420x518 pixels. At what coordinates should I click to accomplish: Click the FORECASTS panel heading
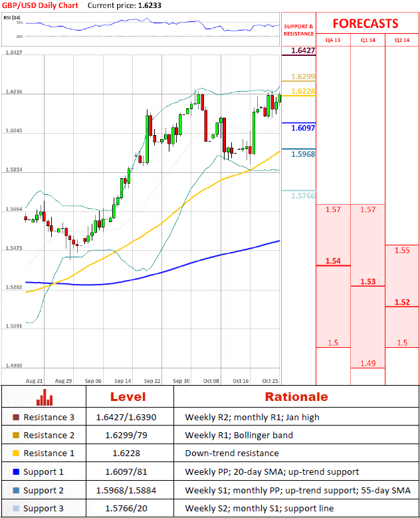[366, 23]
